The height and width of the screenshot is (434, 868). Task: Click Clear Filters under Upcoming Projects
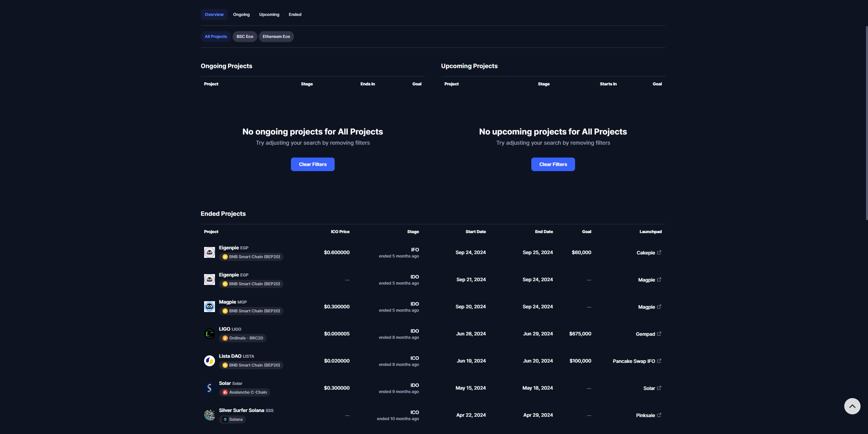(553, 164)
